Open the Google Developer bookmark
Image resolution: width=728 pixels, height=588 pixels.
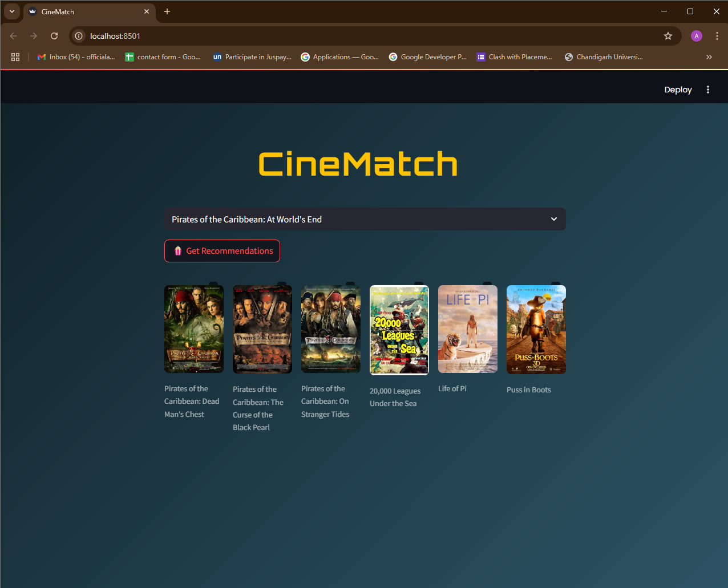[428, 57]
